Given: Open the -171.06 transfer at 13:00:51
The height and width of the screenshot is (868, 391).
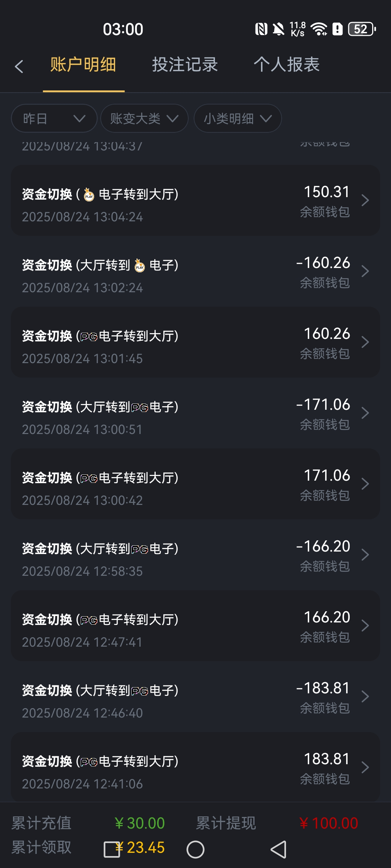Looking at the screenshot, I should [195, 413].
